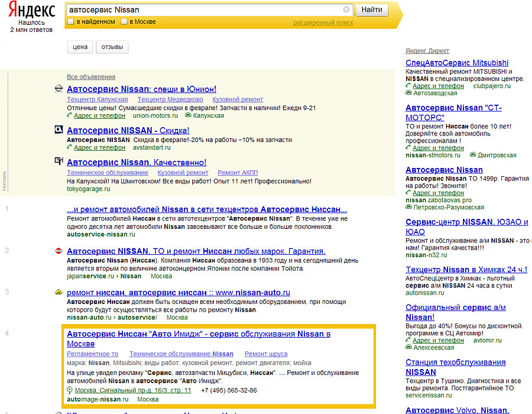Click the metro icon next to Петровско-Разумовская

(x=408, y=207)
